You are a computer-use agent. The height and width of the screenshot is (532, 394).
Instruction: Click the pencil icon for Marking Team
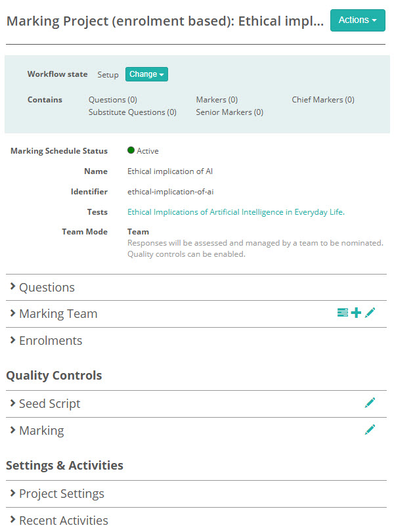[x=370, y=313]
